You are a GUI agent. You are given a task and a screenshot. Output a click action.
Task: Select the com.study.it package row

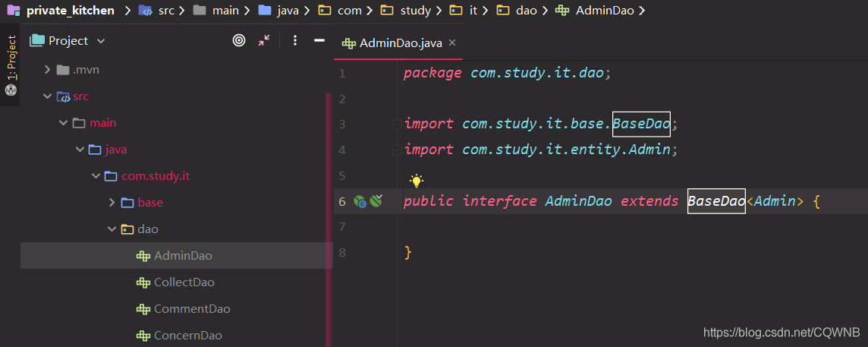tap(177, 176)
